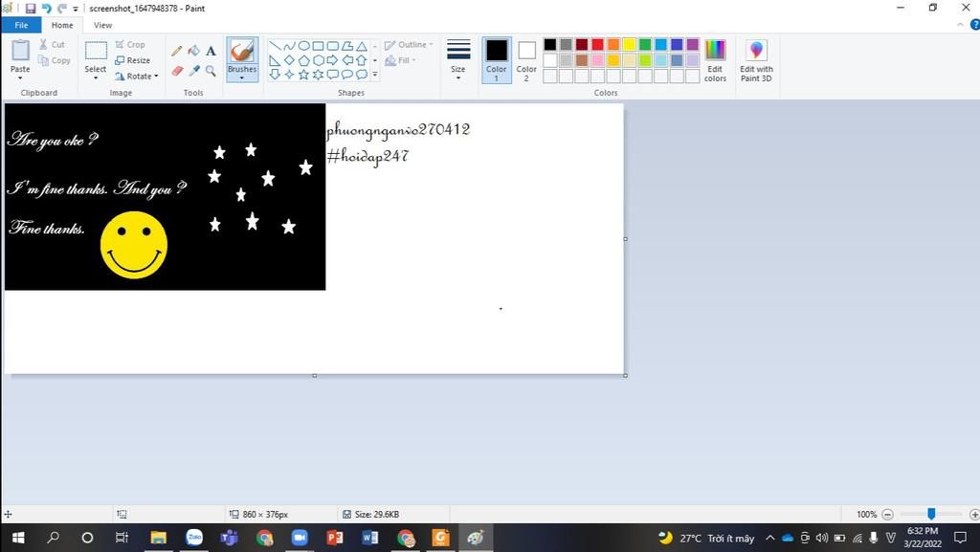The width and height of the screenshot is (980, 552).
Task: Select the Eraser tool
Action: (x=177, y=71)
